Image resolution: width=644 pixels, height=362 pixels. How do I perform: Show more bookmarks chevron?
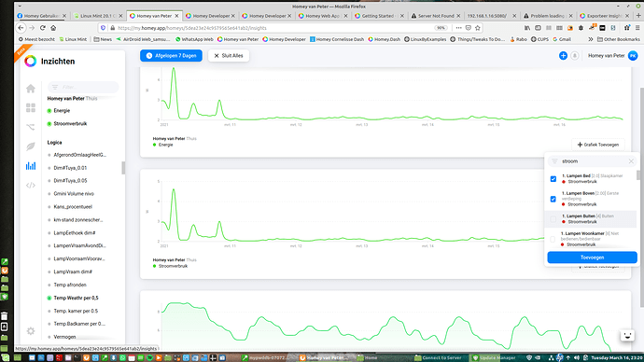click(x=591, y=39)
